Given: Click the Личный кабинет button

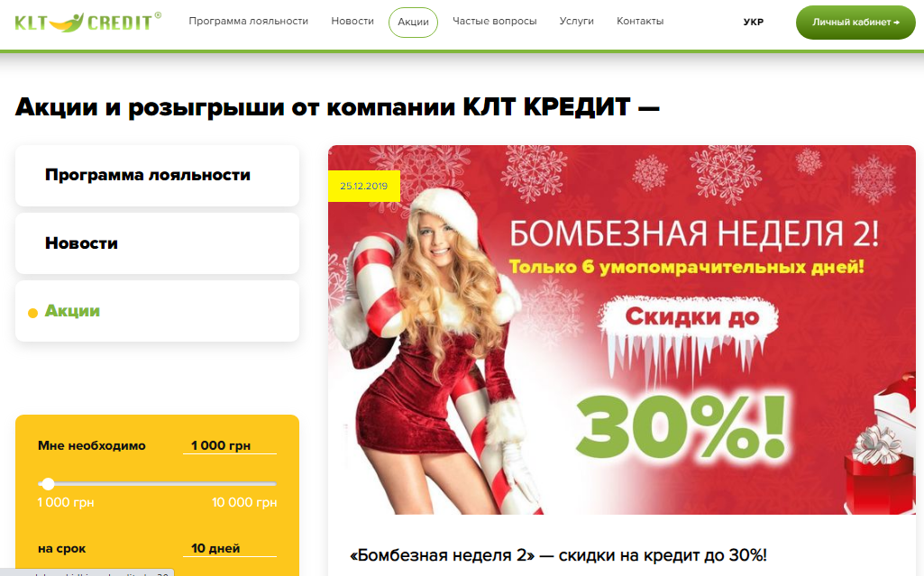Looking at the screenshot, I should click(x=855, y=23).
